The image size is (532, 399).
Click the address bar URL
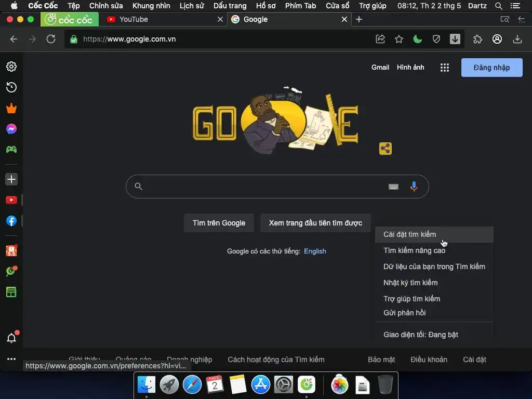pyautogui.click(x=129, y=39)
